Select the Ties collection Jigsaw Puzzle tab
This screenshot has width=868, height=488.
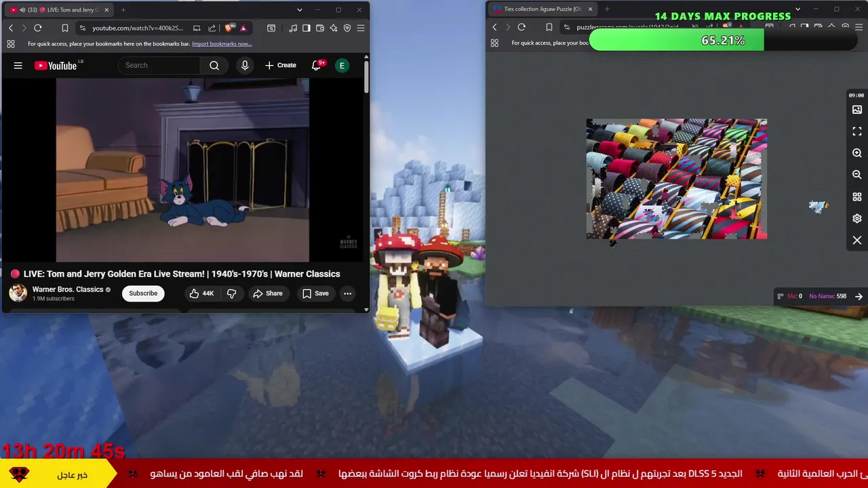[x=542, y=9]
